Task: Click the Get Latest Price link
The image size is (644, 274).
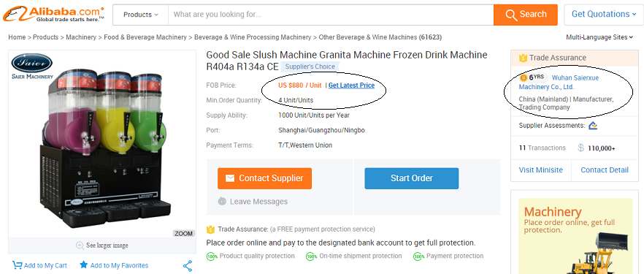Action: point(352,85)
